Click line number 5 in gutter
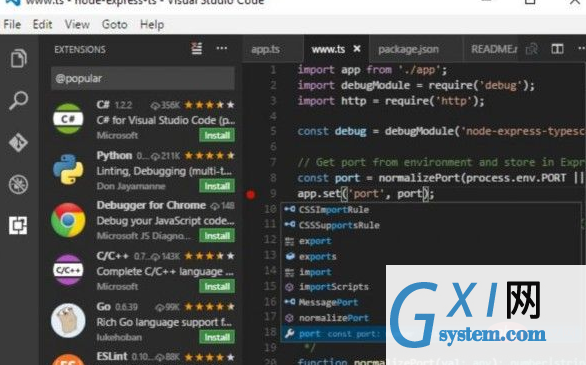The width and height of the screenshot is (586, 365). click(273, 131)
